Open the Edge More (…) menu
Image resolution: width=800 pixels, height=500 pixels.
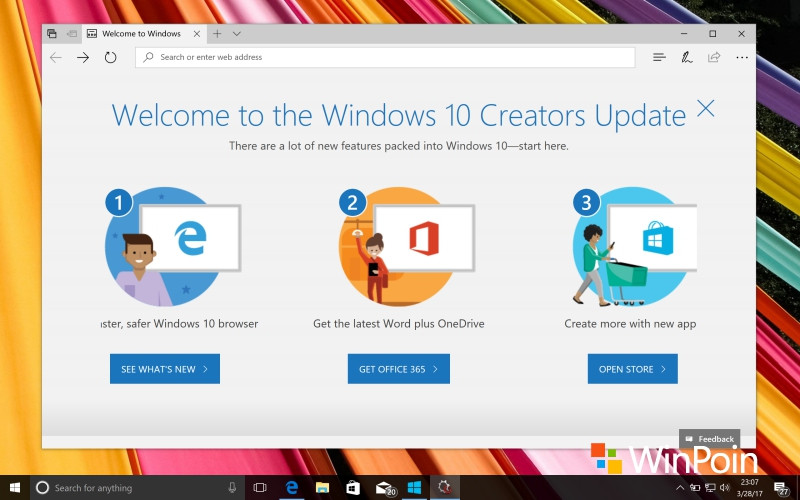(742, 57)
